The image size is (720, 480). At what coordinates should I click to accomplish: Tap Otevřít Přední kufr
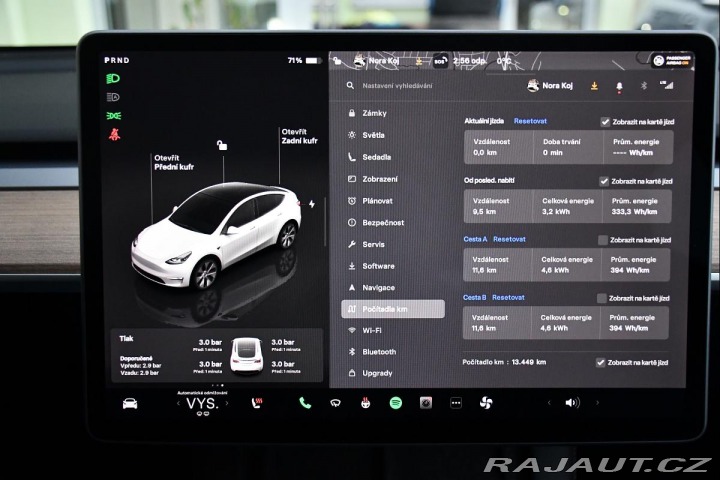[x=174, y=162]
